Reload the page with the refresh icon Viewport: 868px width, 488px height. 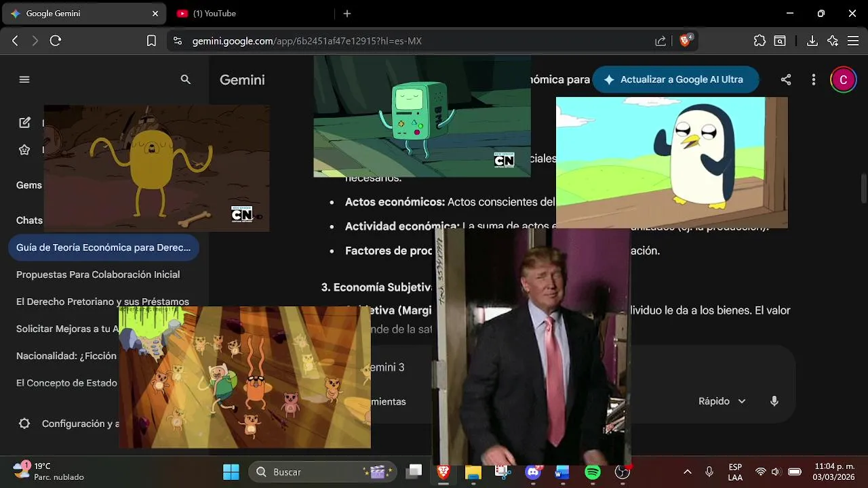(56, 41)
